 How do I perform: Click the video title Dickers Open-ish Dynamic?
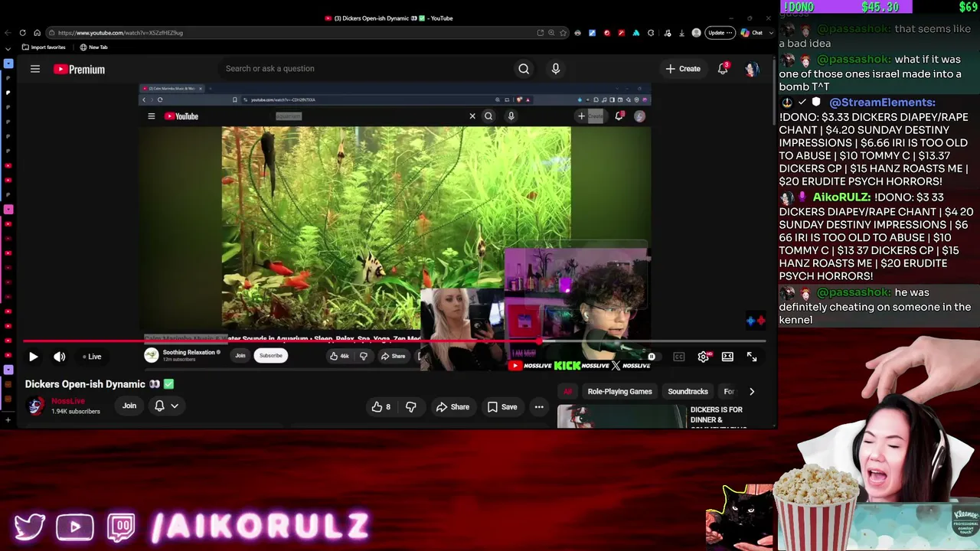85,384
